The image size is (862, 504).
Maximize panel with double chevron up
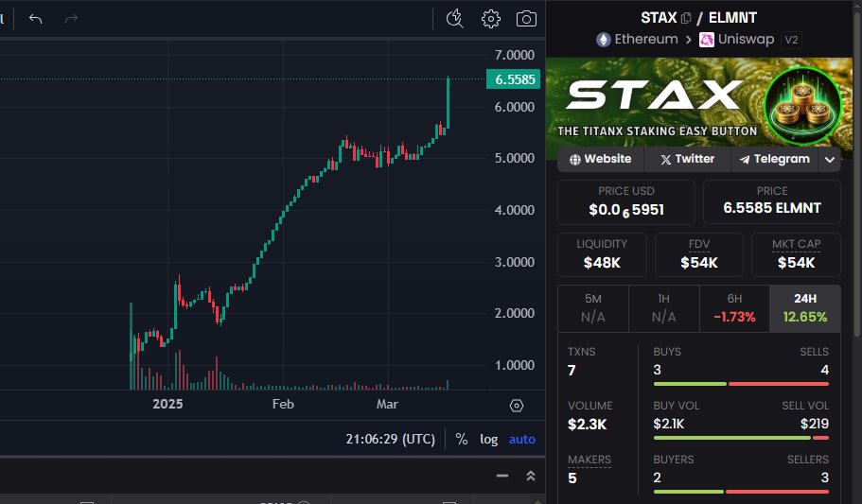click(x=531, y=476)
